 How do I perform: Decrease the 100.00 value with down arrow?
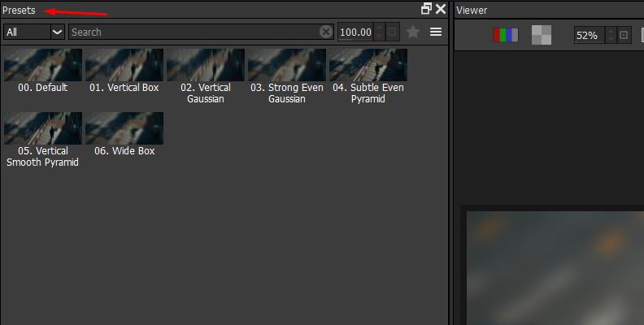[380, 36]
